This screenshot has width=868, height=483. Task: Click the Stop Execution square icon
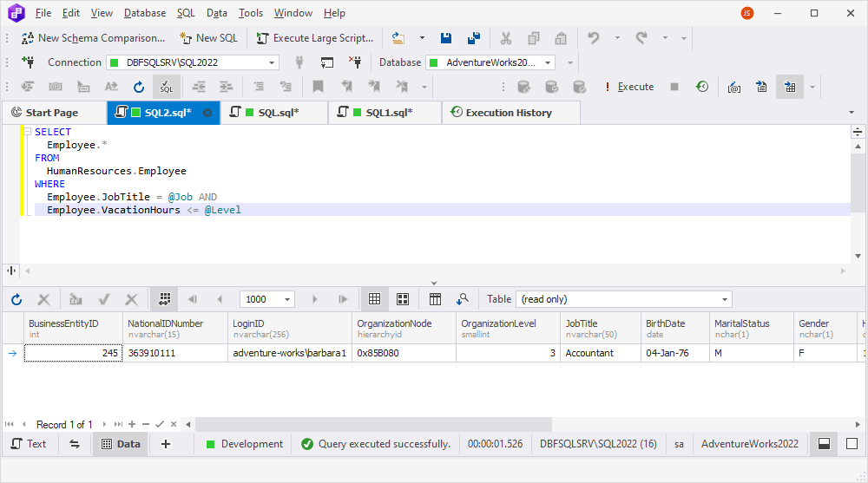tap(674, 87)
